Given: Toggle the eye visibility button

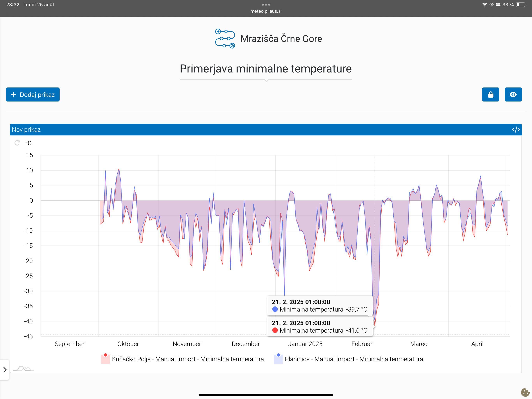Looking at the screenshot, I should (x=513, y=94).
